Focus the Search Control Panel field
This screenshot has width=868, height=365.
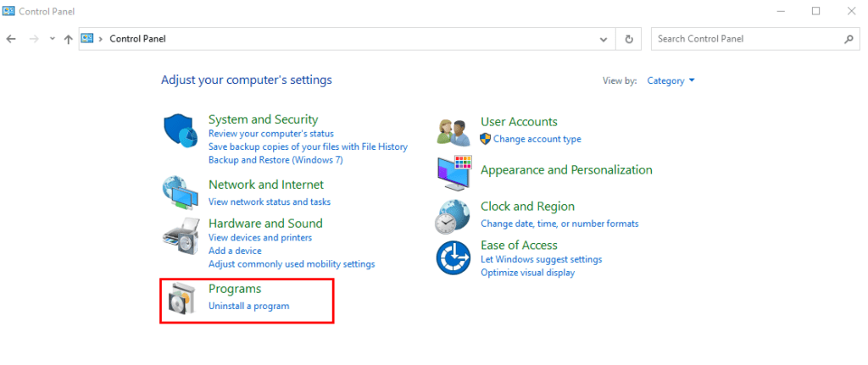coord(755,39)
